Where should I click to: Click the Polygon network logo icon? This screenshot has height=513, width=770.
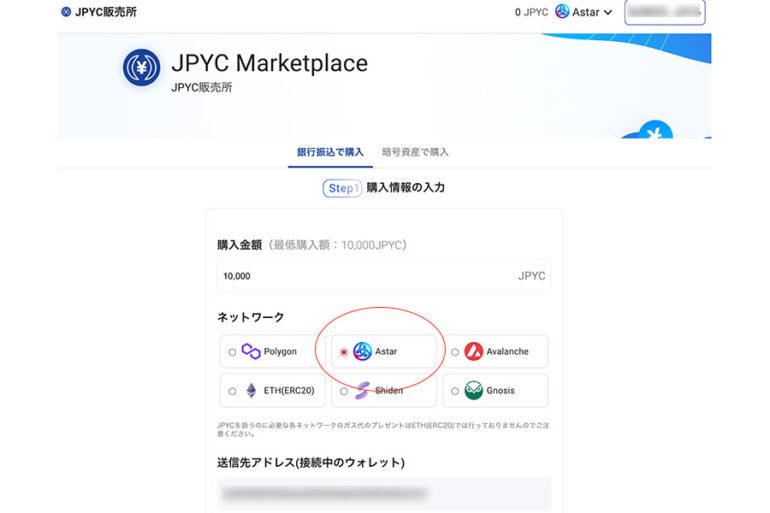(x=251, y=352)
